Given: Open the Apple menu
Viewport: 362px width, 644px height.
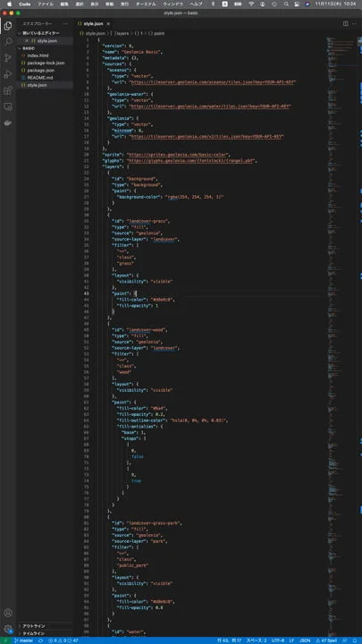Looking at the screenshot, I should [8, 4].
